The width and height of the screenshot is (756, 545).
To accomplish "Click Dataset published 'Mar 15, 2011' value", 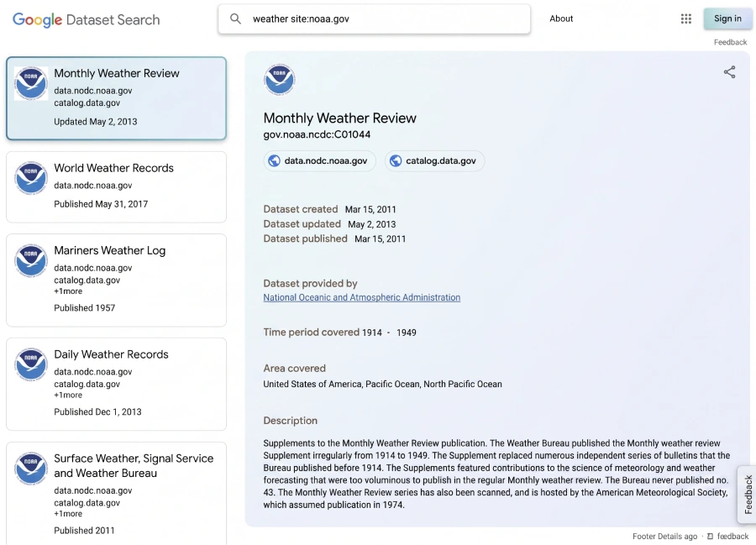I will point(380,239).
